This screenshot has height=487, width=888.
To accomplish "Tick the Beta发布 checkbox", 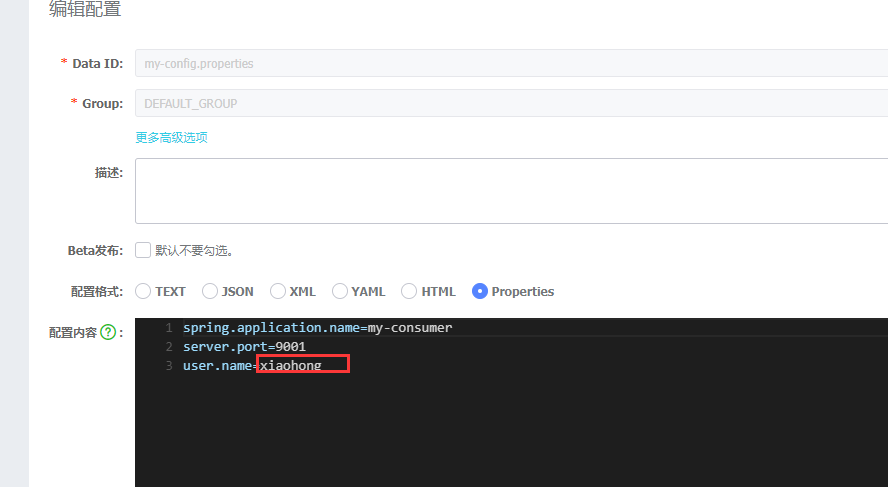I will (143, 250).
